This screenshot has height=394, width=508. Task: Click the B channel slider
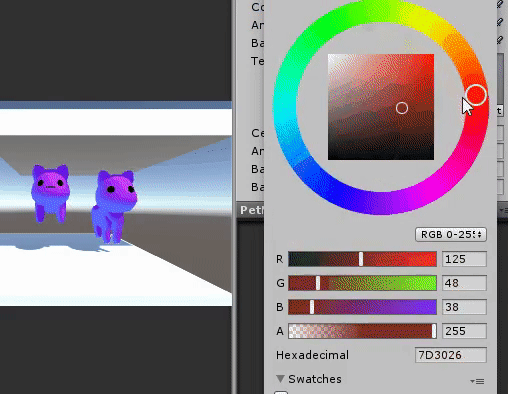362,307
